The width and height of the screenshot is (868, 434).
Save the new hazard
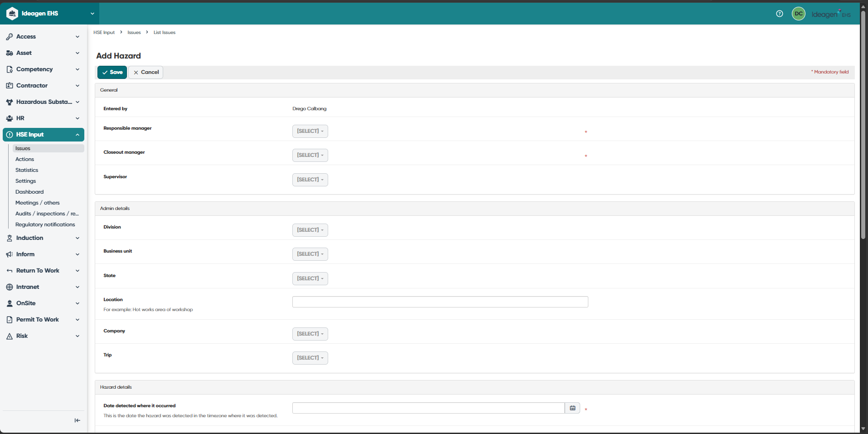pyautogui.click(x=112, y=72)
